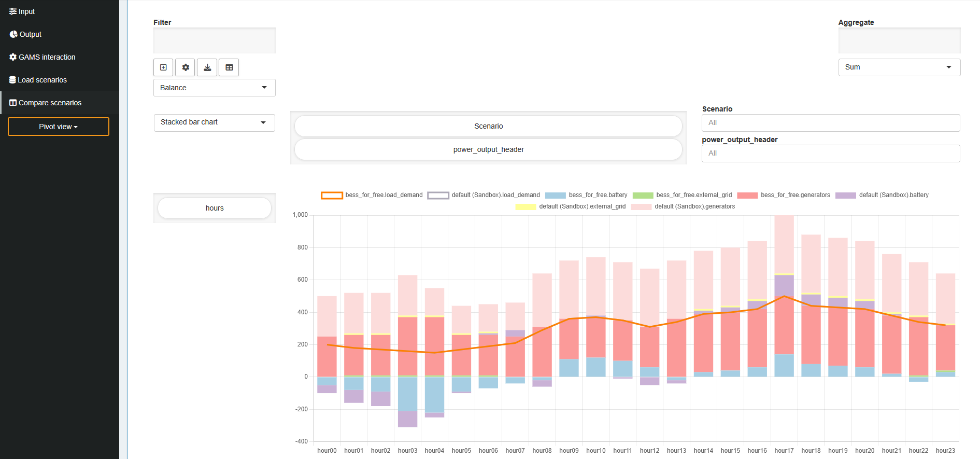
Task: Click the bess_for_free.generators color swatch
Action: pos(747,196)
